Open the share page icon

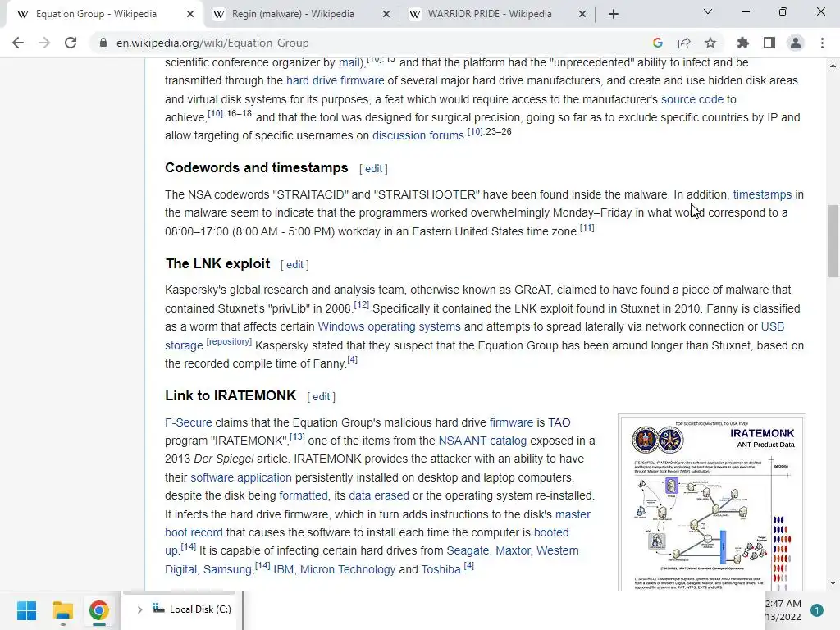(684, 43)
